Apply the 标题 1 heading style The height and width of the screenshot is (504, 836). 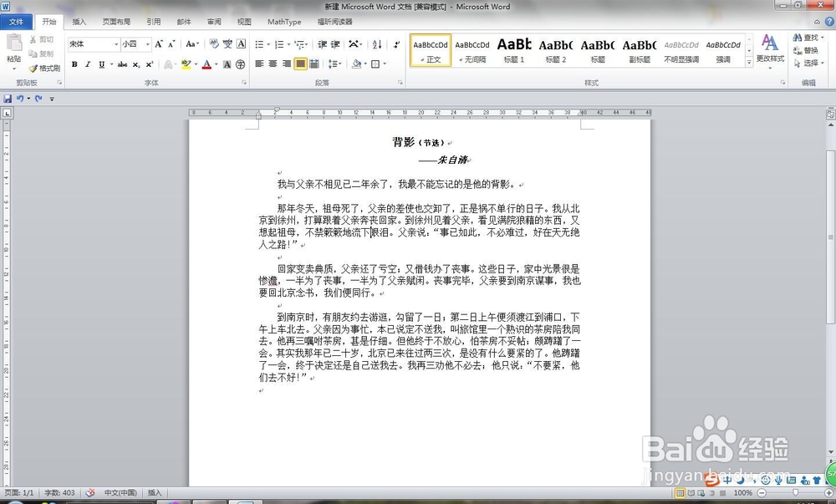coord(514,50)
